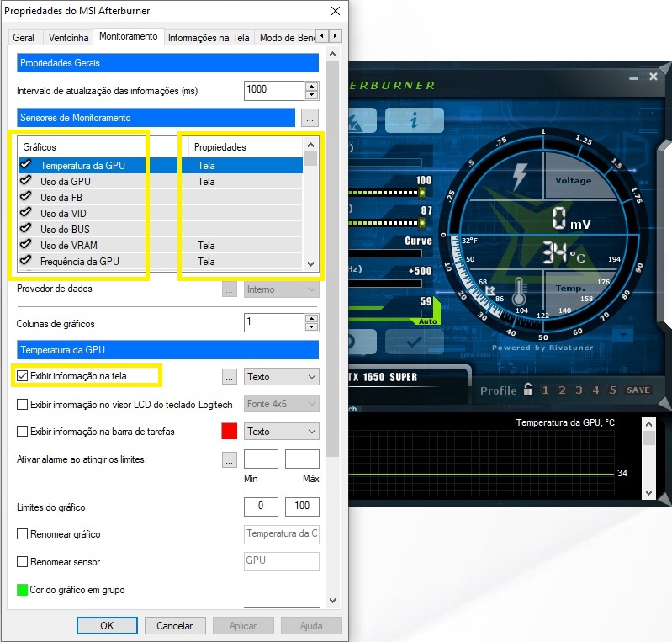Click the Ajuda button
Screen dimensions: 672x642
[311, 626]
